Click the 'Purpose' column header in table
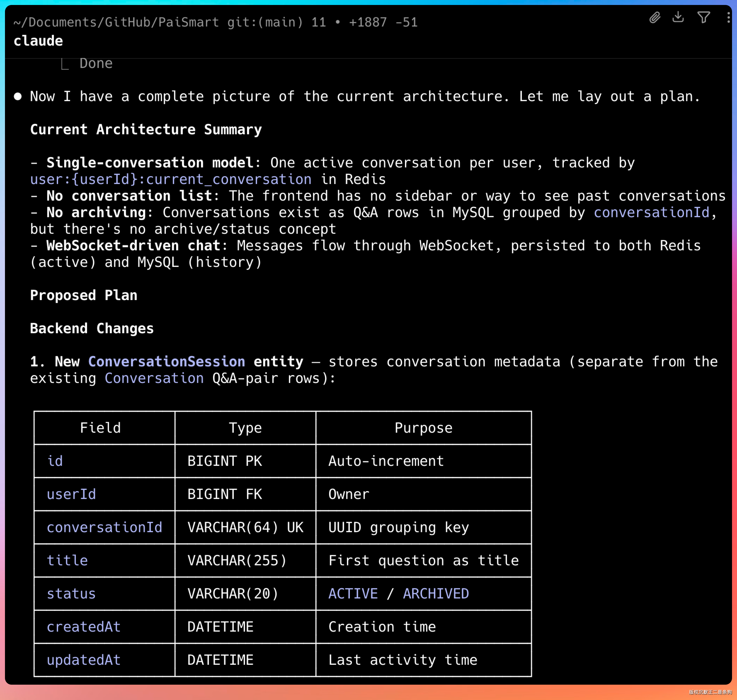 click(423, 428)
